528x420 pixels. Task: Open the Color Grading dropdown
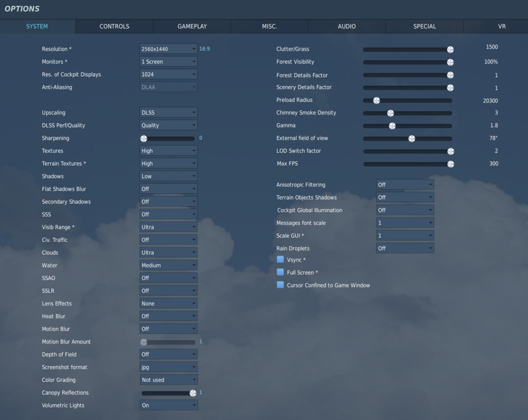point(169,380)
